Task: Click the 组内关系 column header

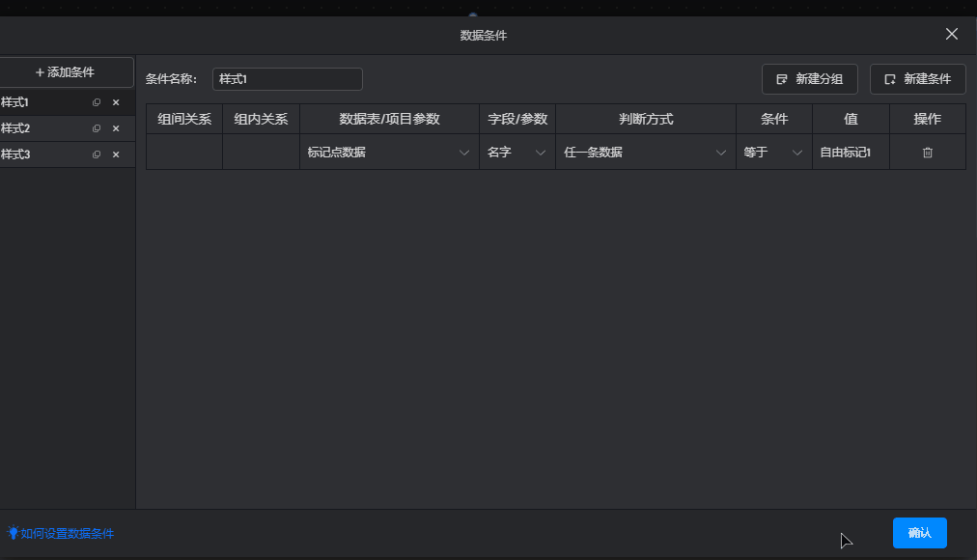Action: click(261, 119)
